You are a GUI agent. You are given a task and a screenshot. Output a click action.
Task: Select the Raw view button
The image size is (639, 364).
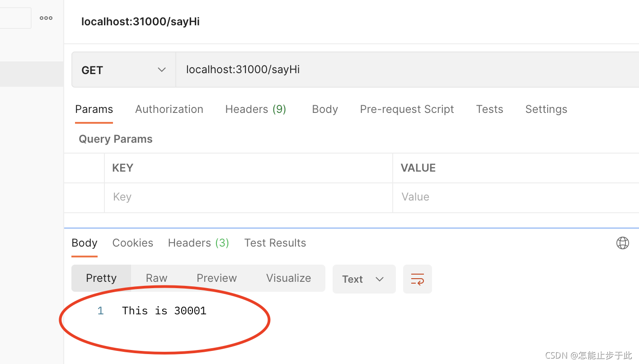click(x=156, y=278)
